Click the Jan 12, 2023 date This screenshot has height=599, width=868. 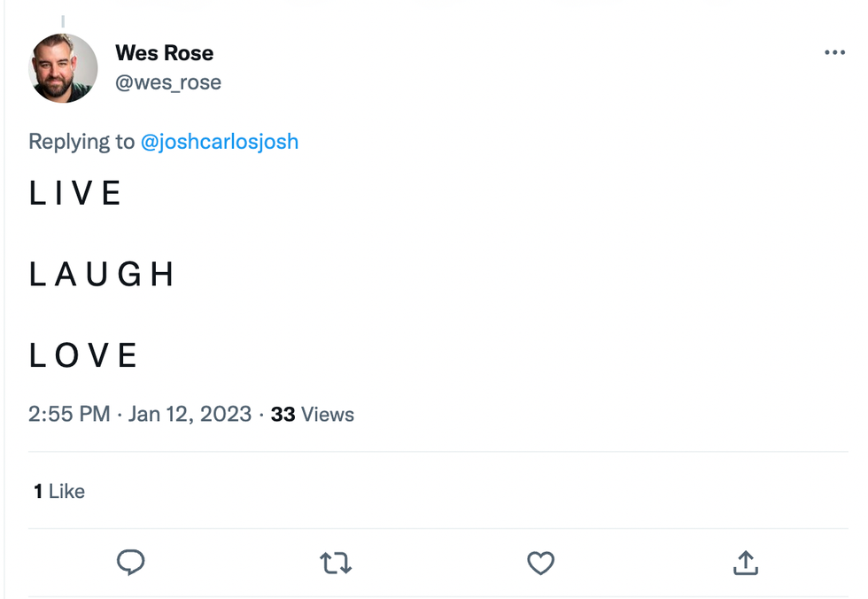click(190, 414)
